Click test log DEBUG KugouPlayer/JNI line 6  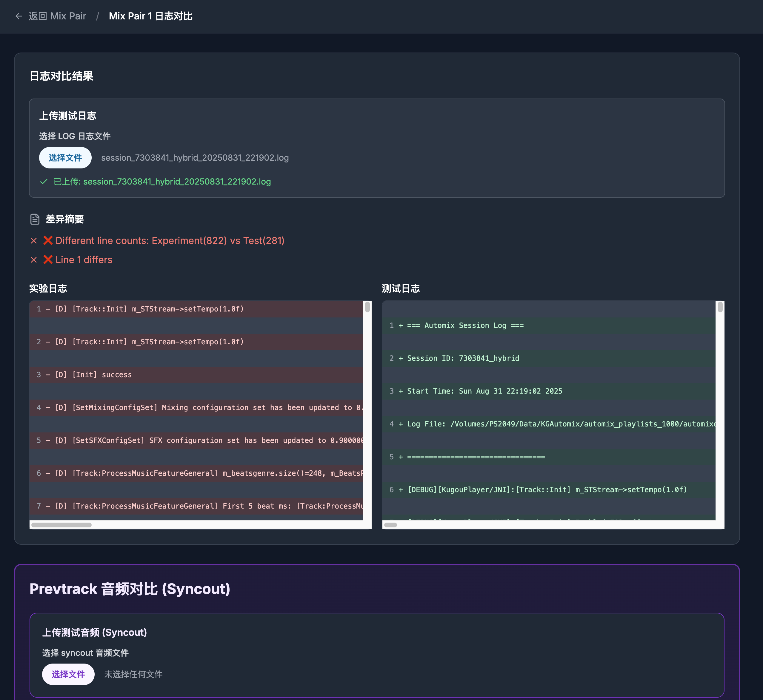[x=549, y=490]
